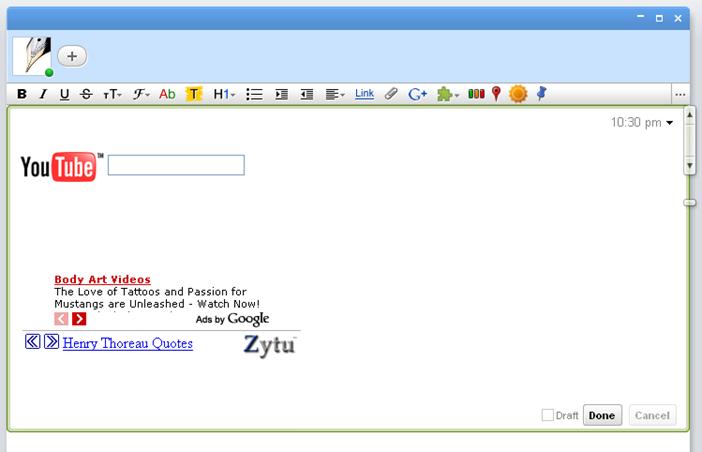The image size is (702, 452).
Task: Insert a bulleted list
Action: click(x=254, y=94)
